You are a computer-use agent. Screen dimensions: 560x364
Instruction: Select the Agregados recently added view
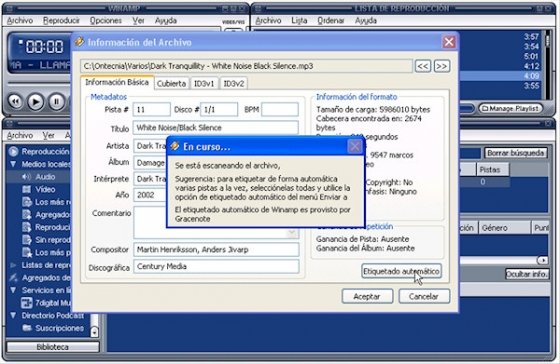pyautogui.click(x=46, y=215)
